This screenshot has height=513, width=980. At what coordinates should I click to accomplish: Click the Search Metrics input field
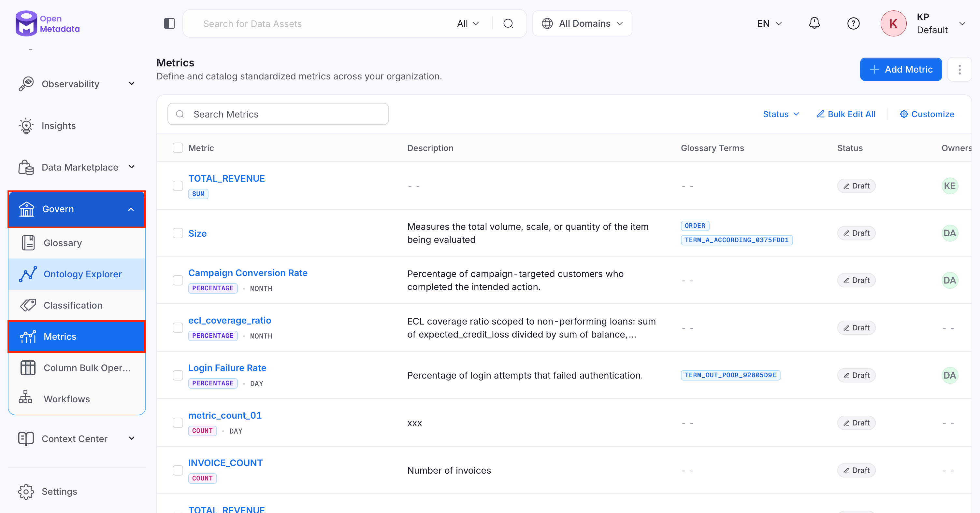(278, 114)
